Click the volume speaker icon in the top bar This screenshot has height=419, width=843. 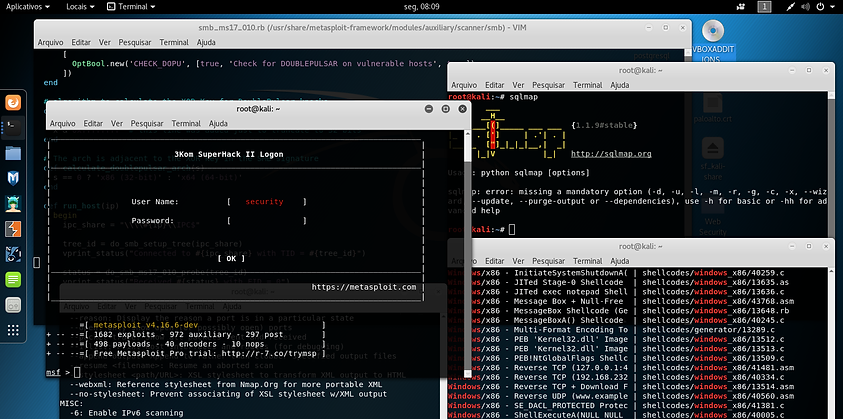click(805, 6)
